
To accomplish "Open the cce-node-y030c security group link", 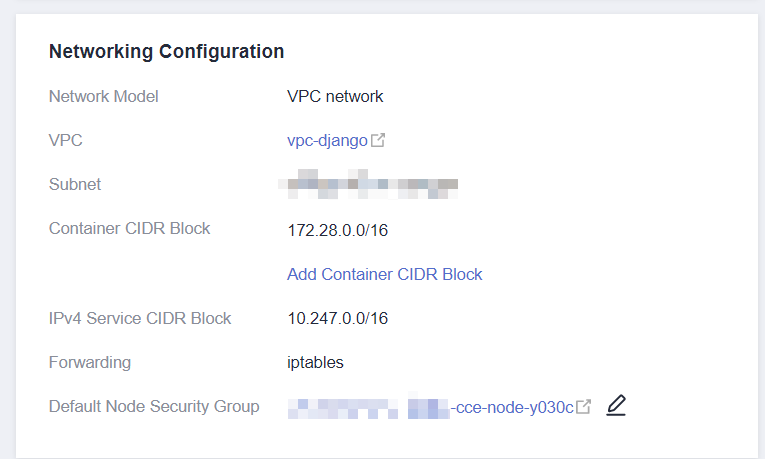I will click(x=513, y=407).
